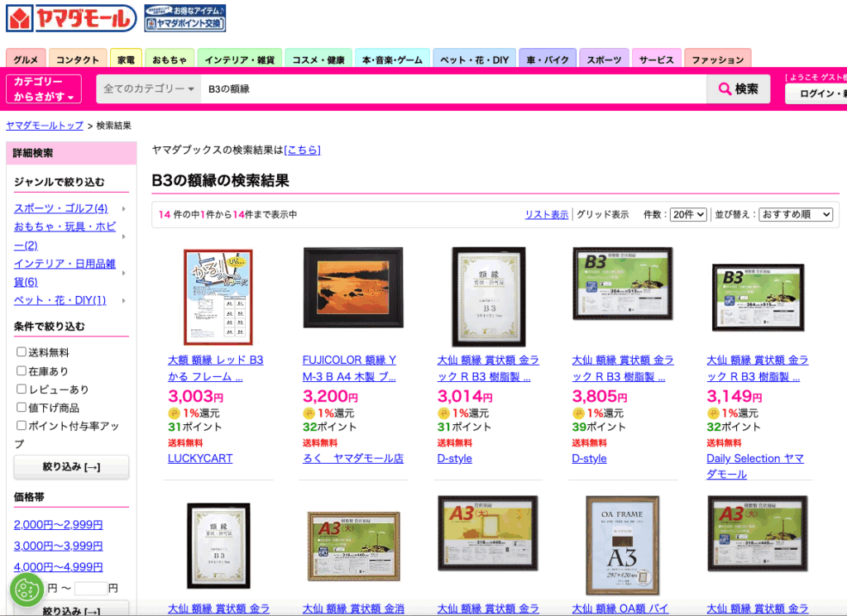The height and width of the screenshot is (616, 847).
Task: Open the ろく ヤマダモール店 shop link
Action: point(353,458)
